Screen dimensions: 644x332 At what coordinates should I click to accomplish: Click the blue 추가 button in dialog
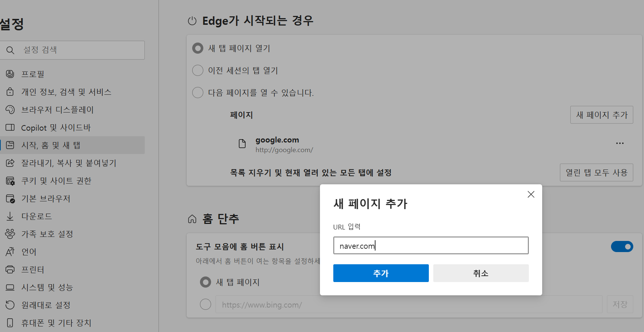tap(381, 273)
